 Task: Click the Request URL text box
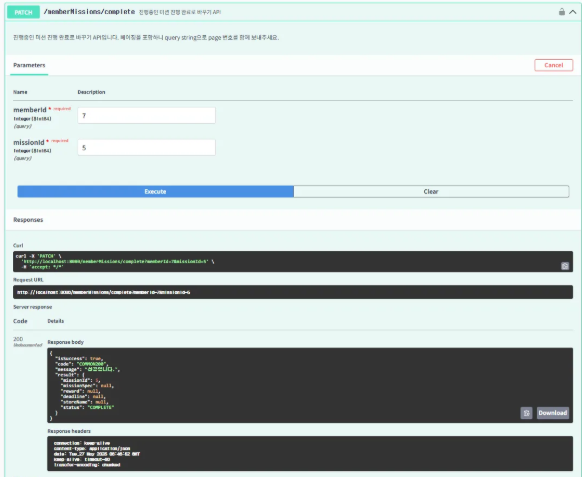click(x=293, y=292)
